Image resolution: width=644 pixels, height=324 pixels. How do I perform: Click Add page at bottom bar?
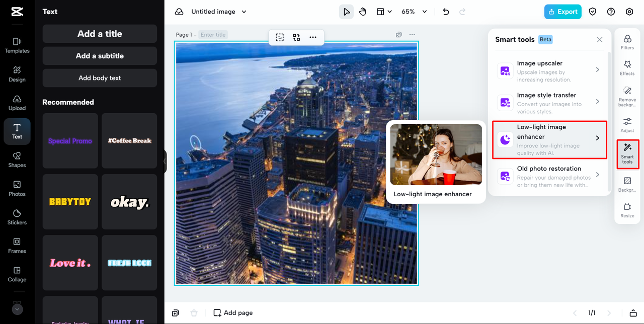pyautogui.click(x=233, y=313)
